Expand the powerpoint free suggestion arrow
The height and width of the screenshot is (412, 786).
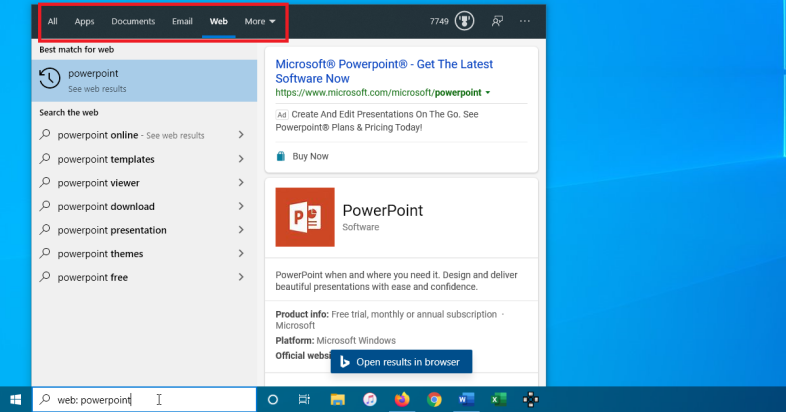[241, 277]
